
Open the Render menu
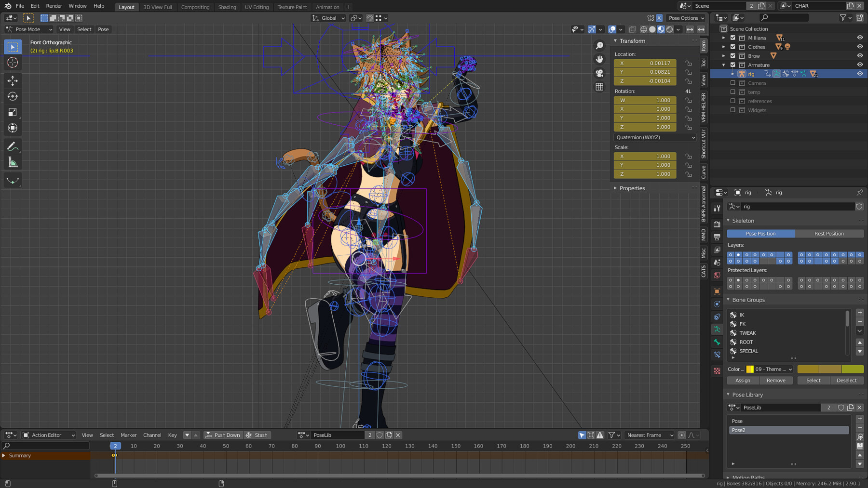coord(54,6)
